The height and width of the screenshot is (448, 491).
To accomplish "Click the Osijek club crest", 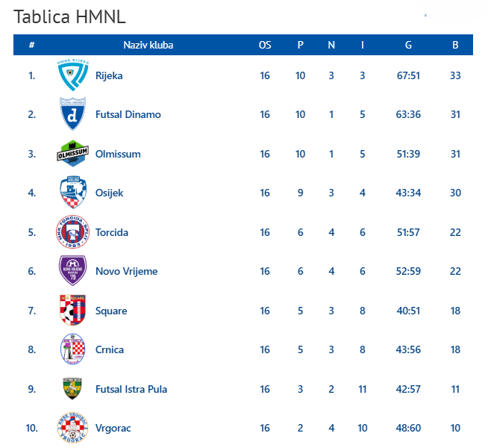I will pyautogui.click(x=73, y=193).
